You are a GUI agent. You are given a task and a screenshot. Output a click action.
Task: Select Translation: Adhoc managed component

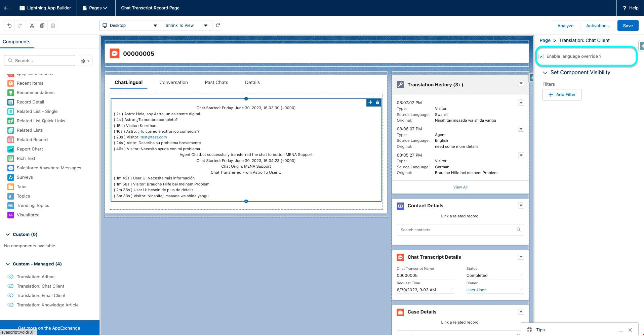point(36,277)
